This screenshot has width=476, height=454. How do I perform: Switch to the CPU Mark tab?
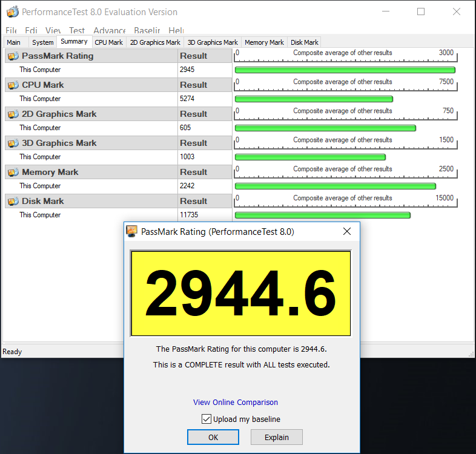[x=108, y=42]
